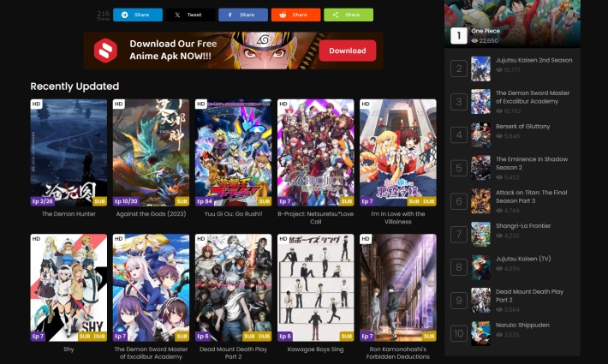Viewport: 608px width, 364px height.
Task: Click Attack on Titan small thumbnail
Action: (x=480, y=201)
